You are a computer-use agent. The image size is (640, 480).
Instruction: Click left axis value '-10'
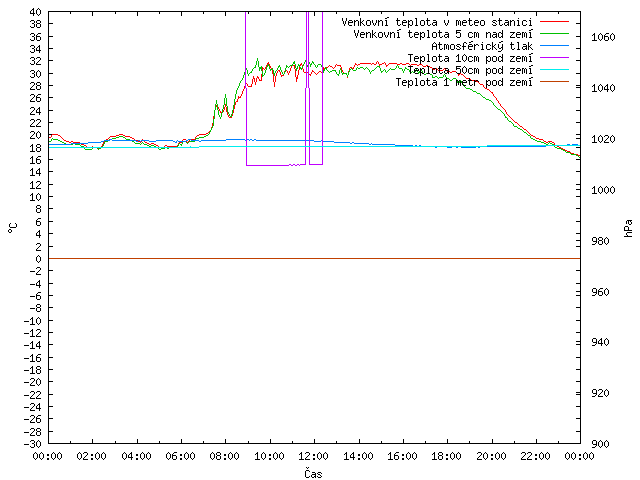tap(33, 320)
